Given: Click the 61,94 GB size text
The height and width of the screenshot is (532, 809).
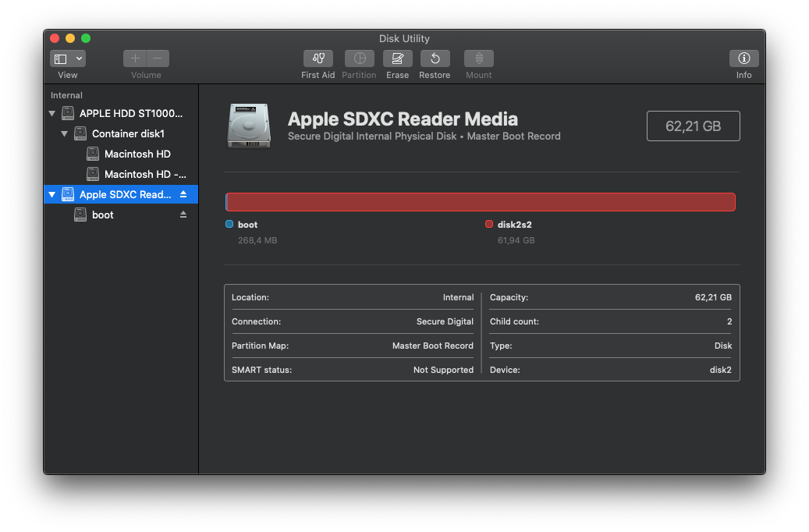Looking at the screenshot, I should tap(516, 240).
